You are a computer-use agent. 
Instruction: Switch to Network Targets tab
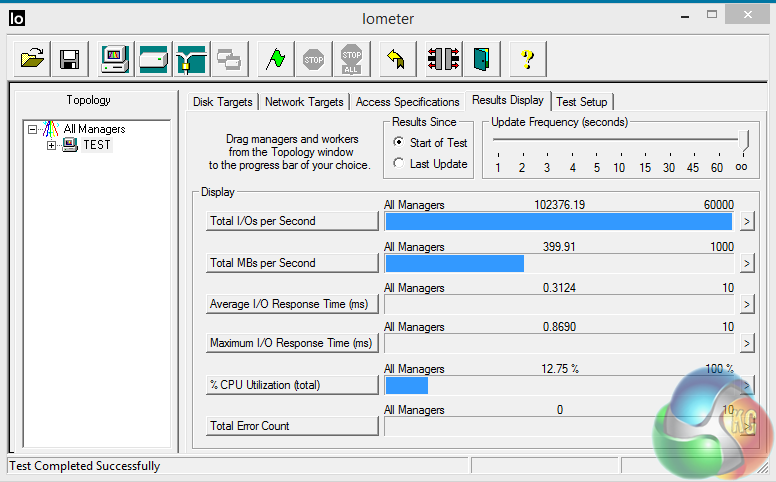(x=304, y=102)
